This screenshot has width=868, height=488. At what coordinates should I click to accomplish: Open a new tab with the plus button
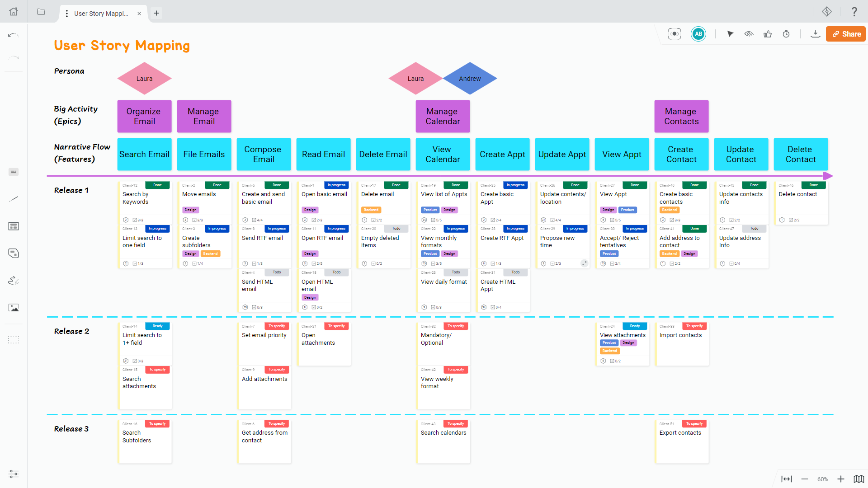tap(156, 13)
